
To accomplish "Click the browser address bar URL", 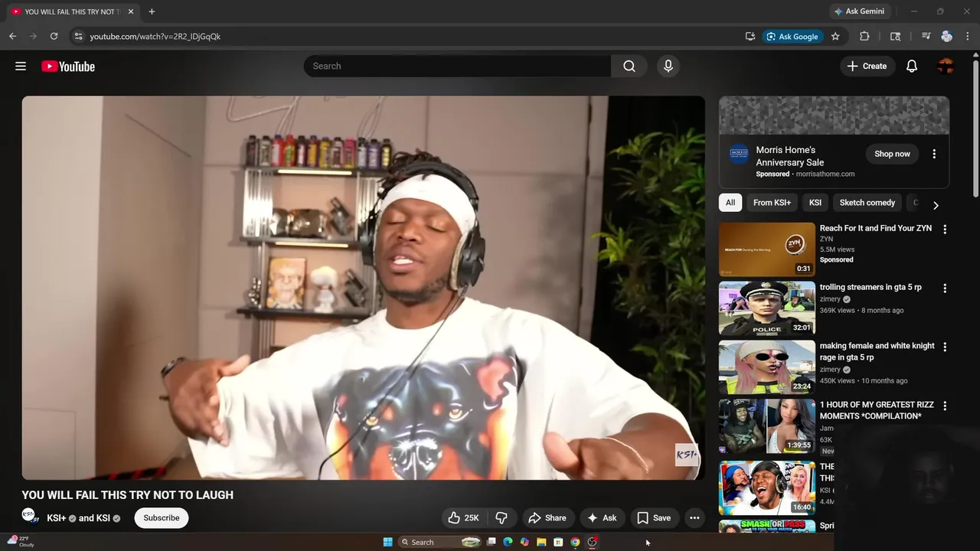I will click(x=155, y=36).
